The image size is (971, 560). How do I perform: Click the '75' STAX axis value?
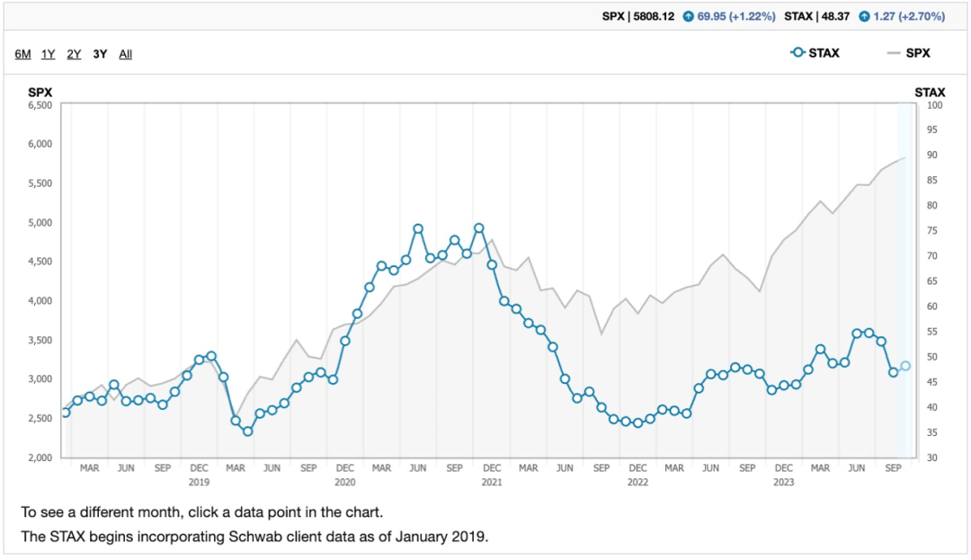[x=932, y=231]
